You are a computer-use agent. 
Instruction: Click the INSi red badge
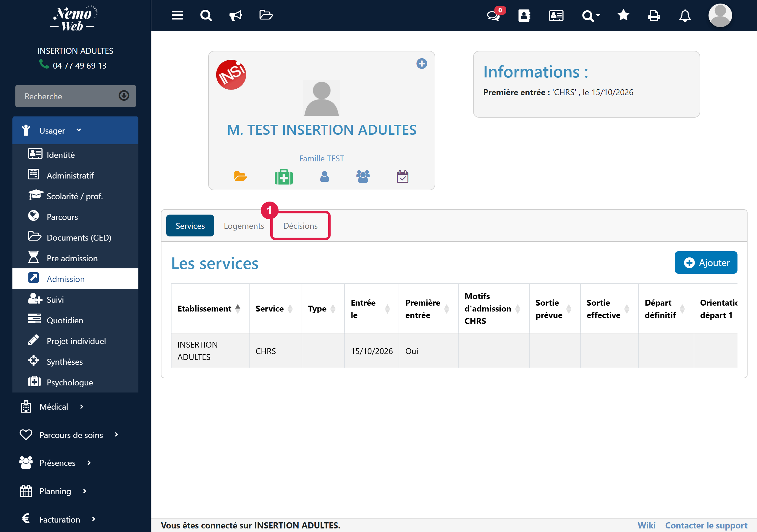point(231,74)
